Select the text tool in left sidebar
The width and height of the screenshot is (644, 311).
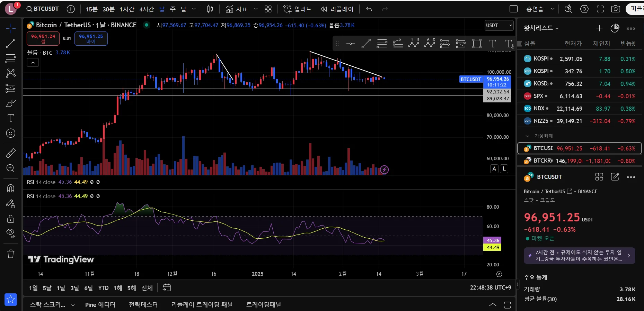[11, 118]
